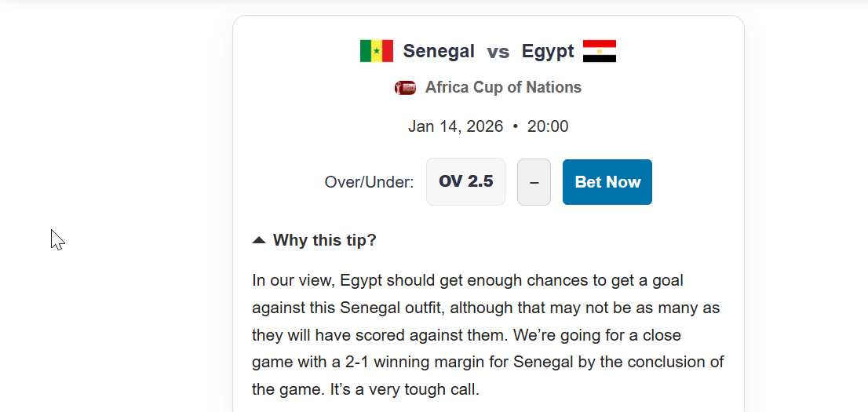The image size is (868, 412).
Task: Click the Africa Cup of Nations logo
Action: pos(405,88)
